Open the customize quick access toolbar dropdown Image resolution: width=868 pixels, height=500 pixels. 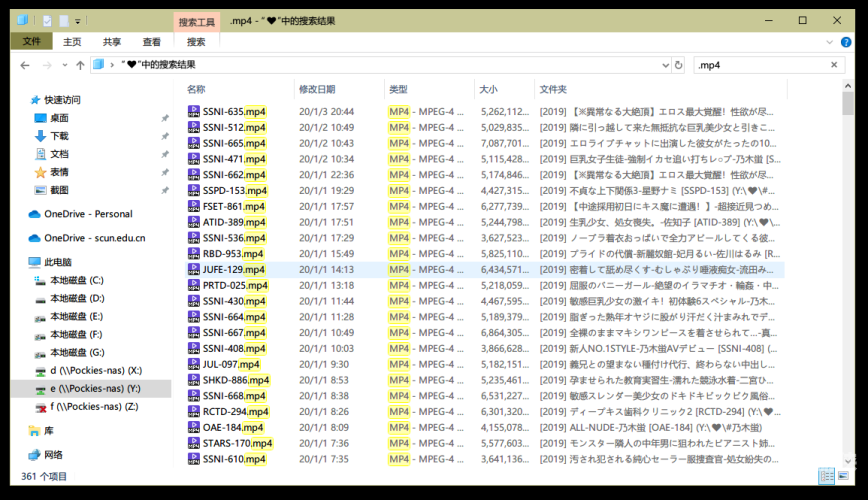78,22
